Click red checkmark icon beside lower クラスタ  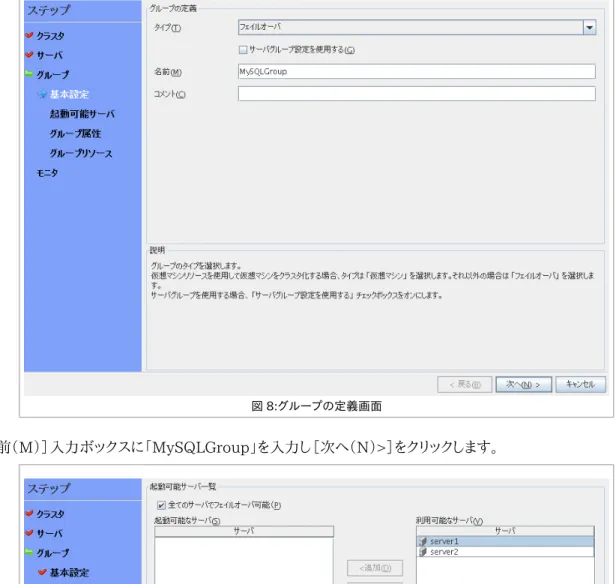tap(29, 513)
